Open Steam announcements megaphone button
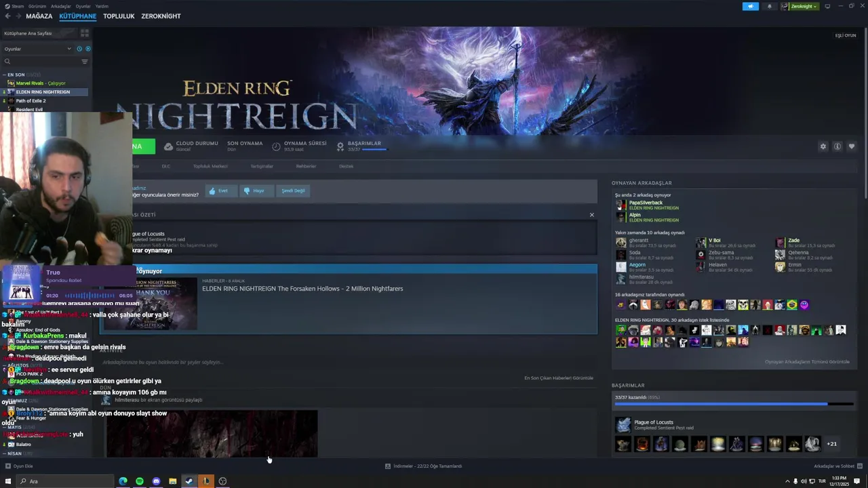The width and height of the screenshot is (868, 488). pyautogui.click(x=751, y=6)
